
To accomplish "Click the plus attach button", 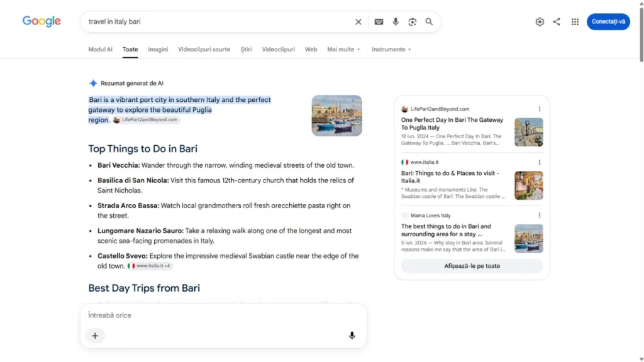I will pyautogui.click(x=95, y=336).
